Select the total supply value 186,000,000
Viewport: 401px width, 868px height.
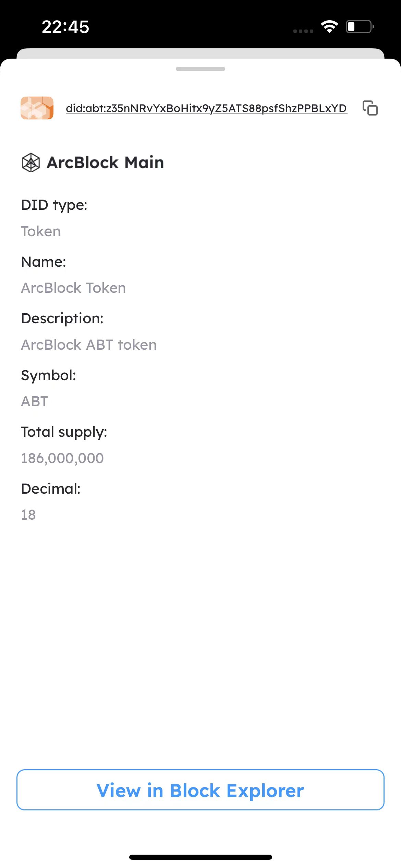(62, 458)
